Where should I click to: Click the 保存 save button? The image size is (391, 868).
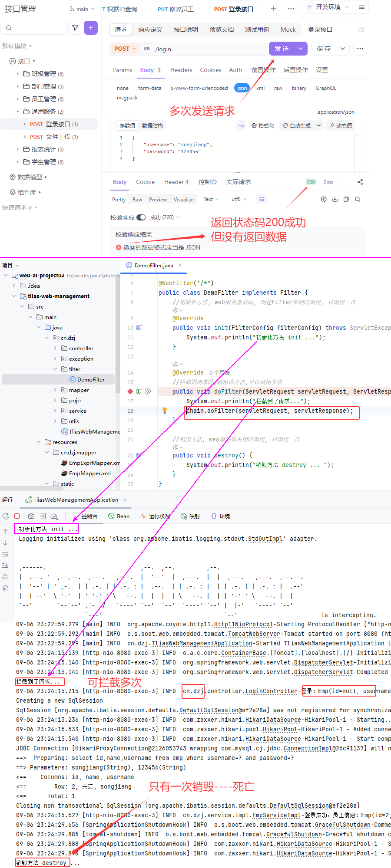point(324,49)
